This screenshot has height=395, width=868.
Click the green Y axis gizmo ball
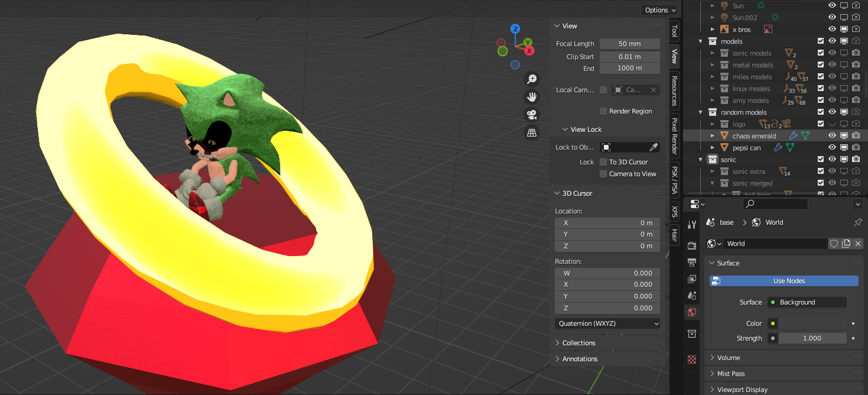pyautogui.click(x=528, y=43)
